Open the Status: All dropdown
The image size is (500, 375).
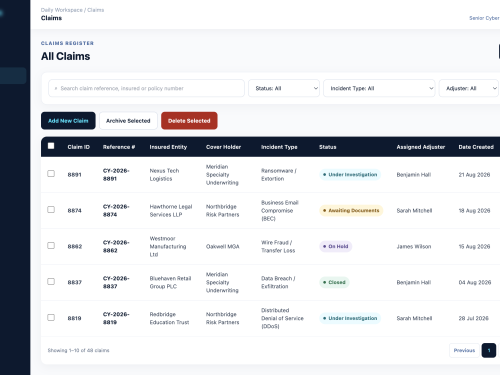pyautogui.click(x=284, y=88)
